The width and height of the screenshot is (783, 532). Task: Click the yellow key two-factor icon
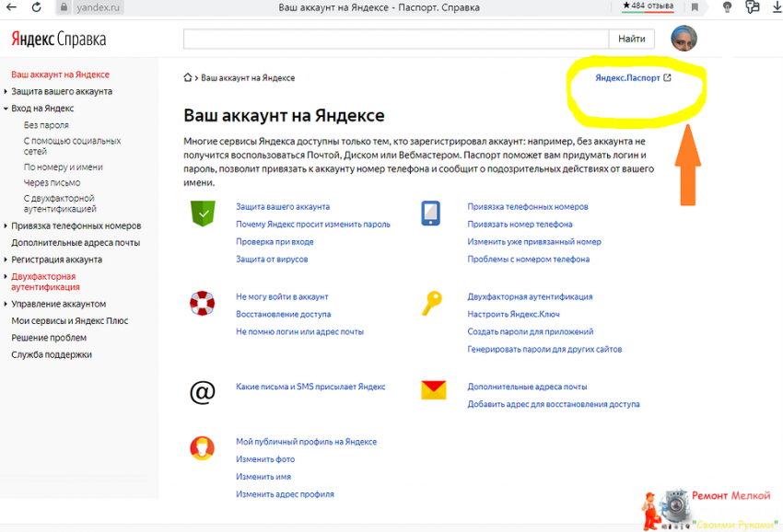point(432,303)
